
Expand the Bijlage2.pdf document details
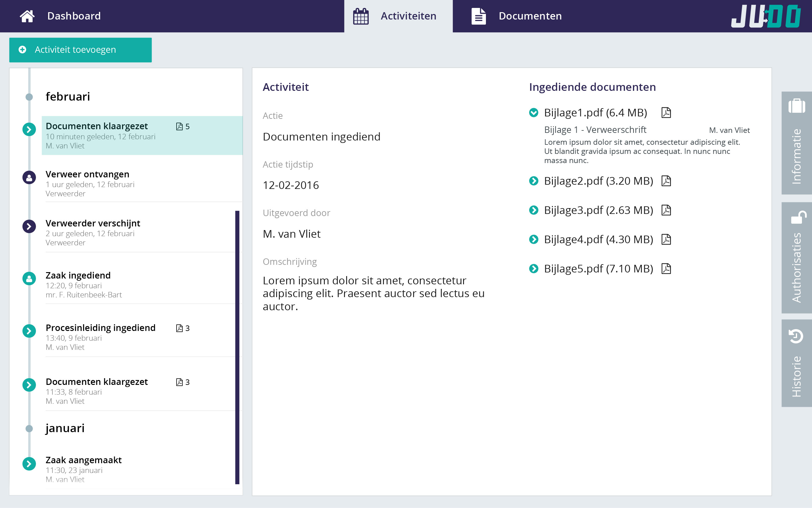534,181
